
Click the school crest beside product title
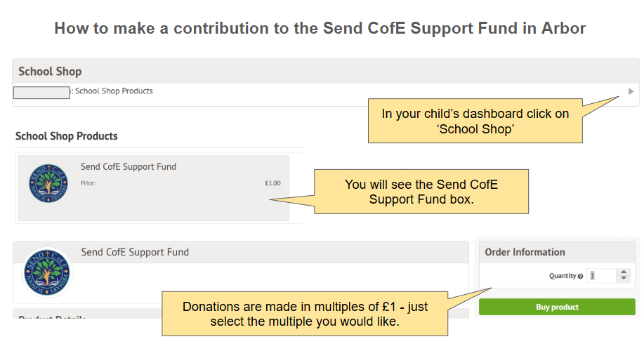[x=48, y=272]
